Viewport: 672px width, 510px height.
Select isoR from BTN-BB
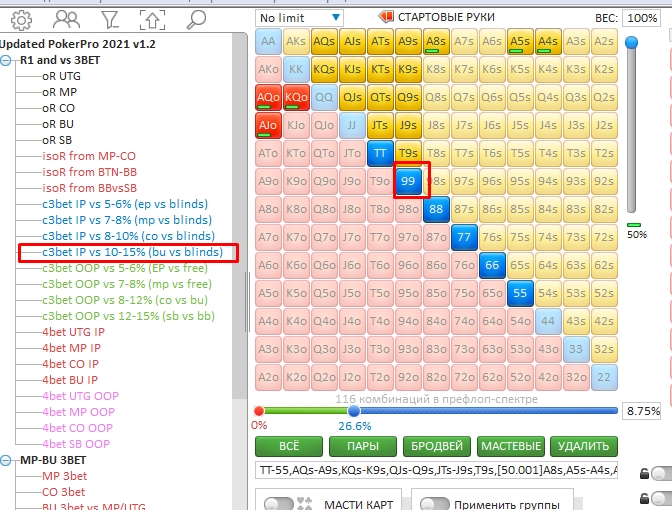pos(89,172)
